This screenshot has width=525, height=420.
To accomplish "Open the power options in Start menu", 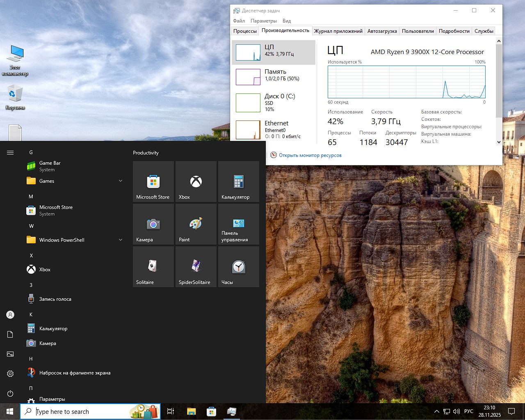I will pos(10,393).
